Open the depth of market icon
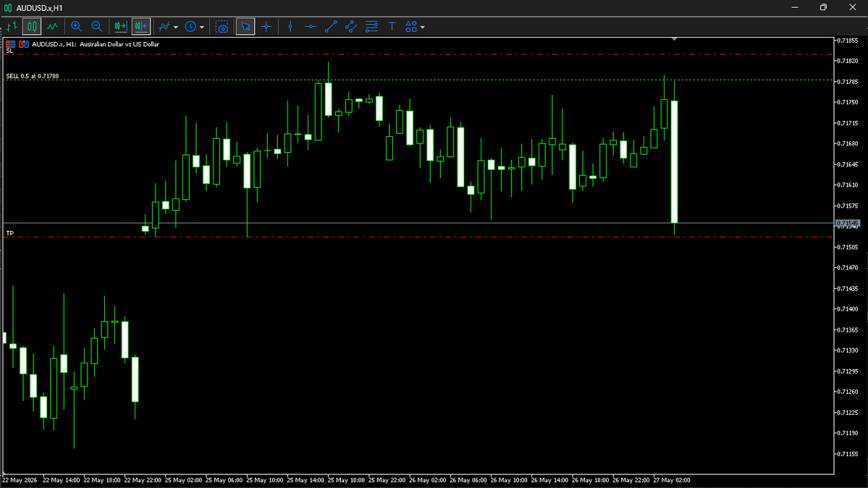 pyautogui.click(x=24, y=44)
